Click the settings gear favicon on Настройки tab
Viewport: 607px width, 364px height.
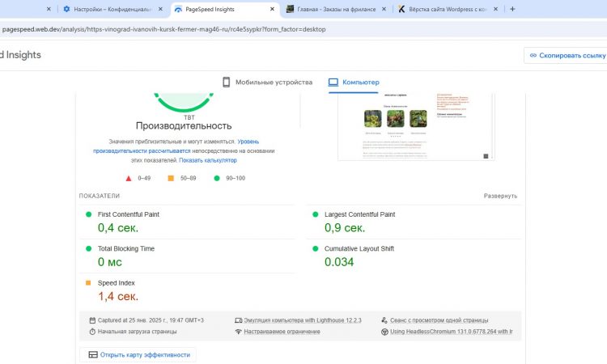point(66,9)
